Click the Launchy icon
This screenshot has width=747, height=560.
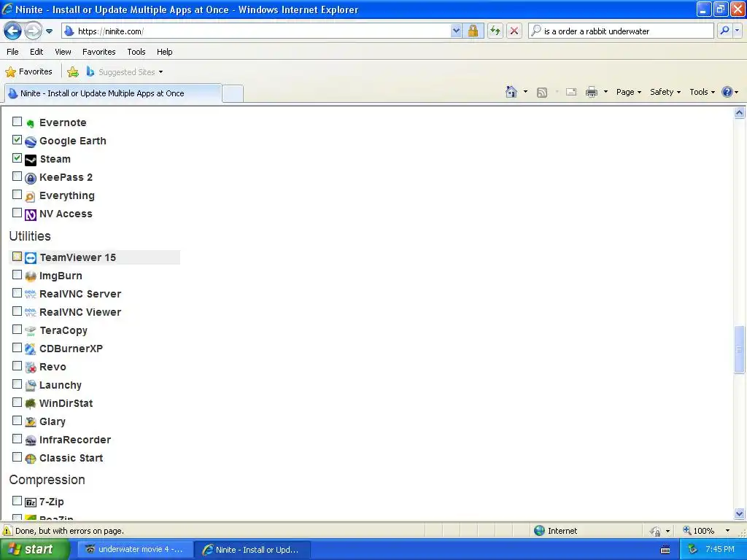(x=31, y=385)
